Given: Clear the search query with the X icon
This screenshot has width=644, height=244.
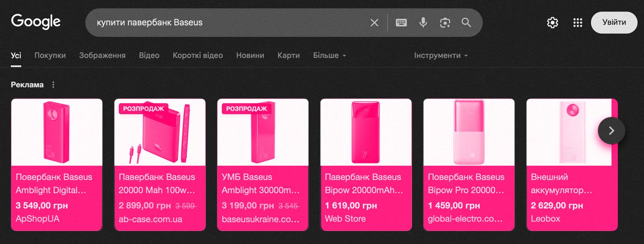Looking at the screenshot, I should coord(374,23).
